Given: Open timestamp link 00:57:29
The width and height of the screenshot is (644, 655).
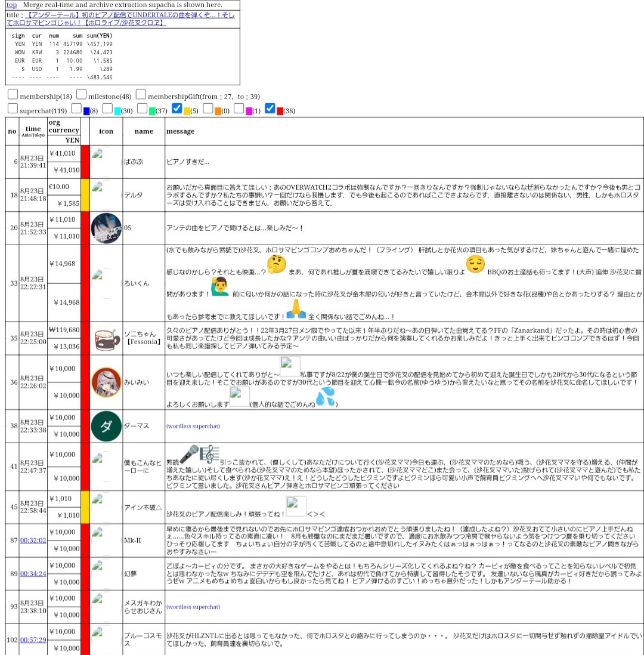Looking at the screenshot, I should (33, 639).
